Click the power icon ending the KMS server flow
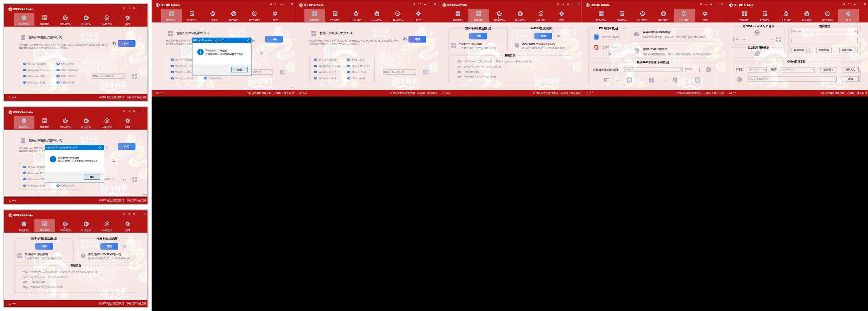This screenshot has height=311, width=868. [698, 80]
